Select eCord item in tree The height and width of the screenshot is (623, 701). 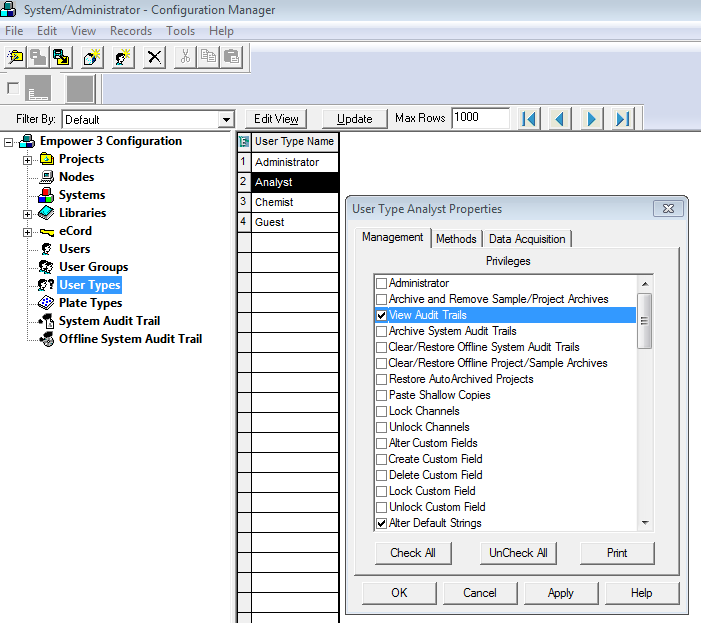[75, 231]
